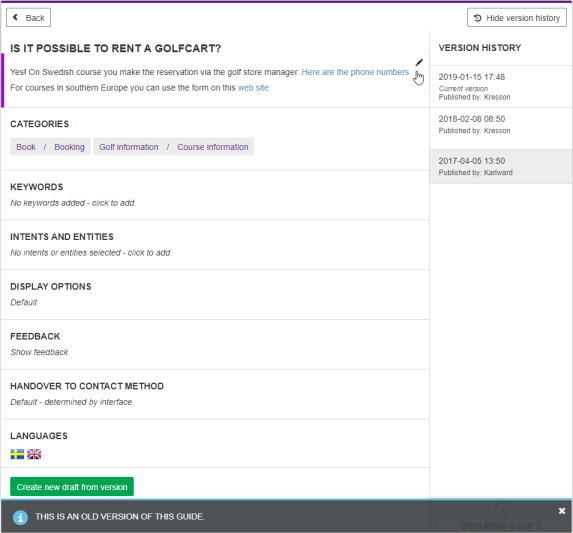Select version 2017-04-05 13:50 by Karlward

pos(501,167)
